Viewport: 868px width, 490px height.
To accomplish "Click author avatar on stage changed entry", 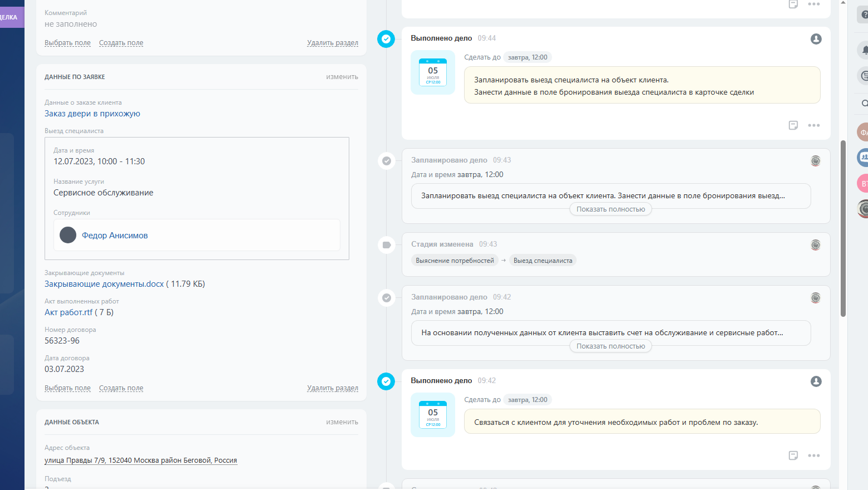I will click(x=816, y=245).
